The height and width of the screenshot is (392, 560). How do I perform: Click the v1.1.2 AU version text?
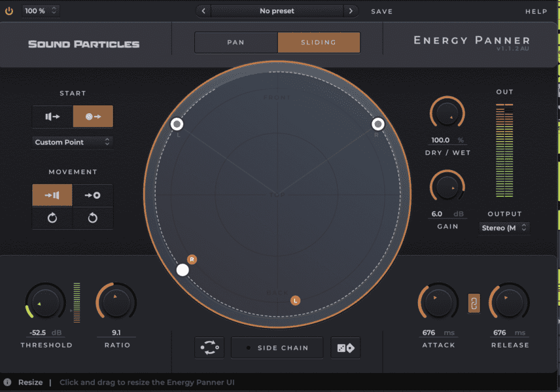click(x=512, y=48)
